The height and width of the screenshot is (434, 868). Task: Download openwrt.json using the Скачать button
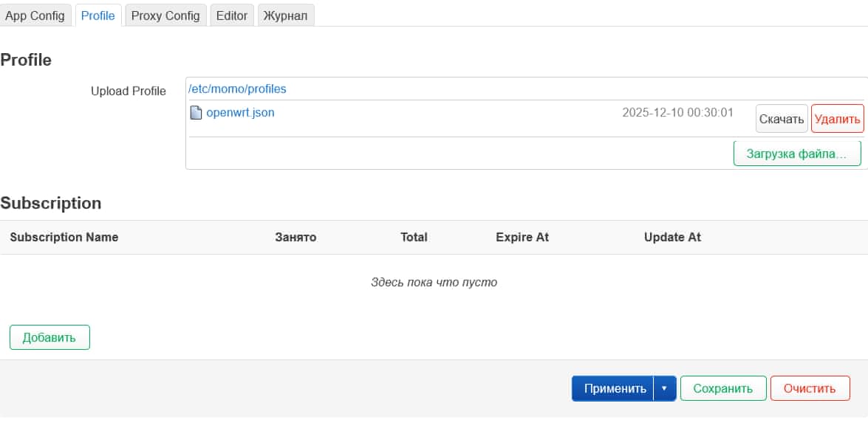click(781, 118)
